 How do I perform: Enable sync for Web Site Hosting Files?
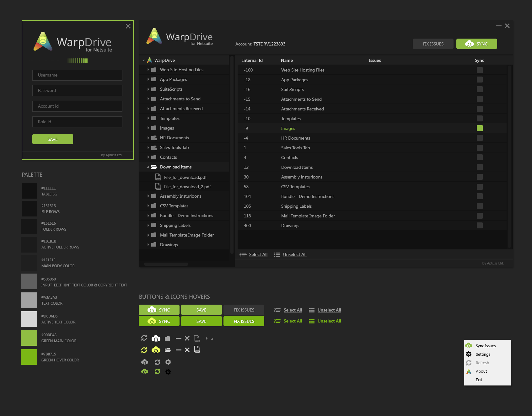click(x=480, y=70)
